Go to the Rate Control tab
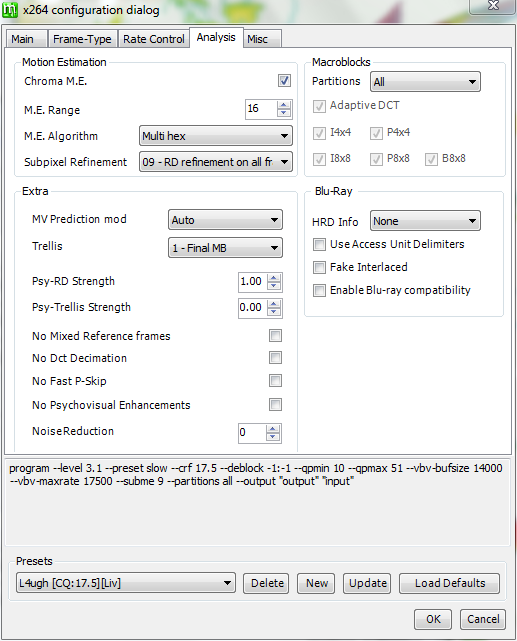Viewport: 517px width, 641px height. (154, 39)
